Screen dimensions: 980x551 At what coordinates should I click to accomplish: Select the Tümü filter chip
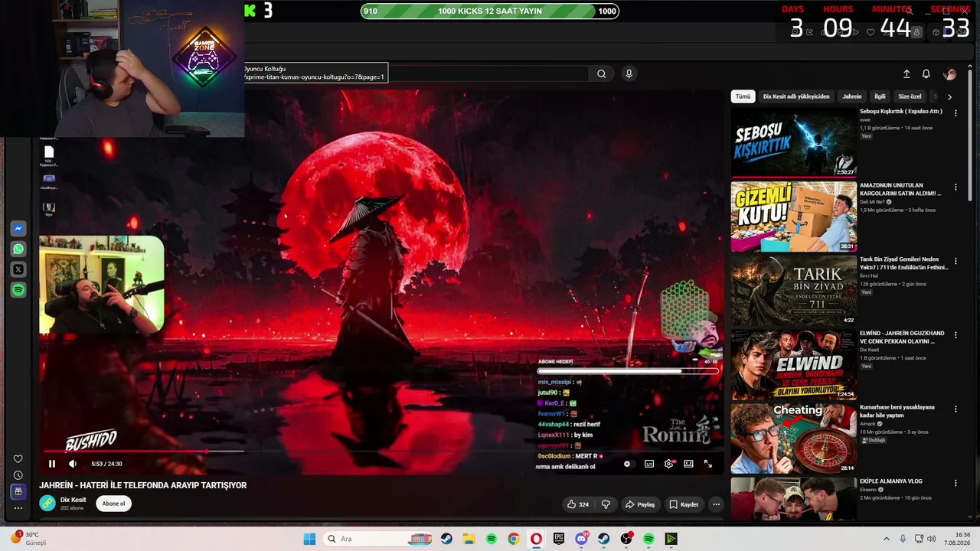click(743, 96)
